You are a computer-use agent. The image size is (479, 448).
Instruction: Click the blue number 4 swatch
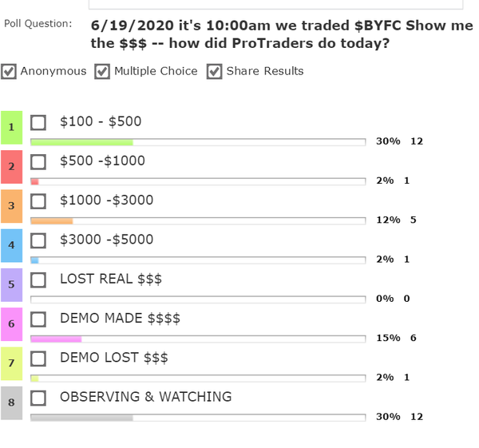11,245
